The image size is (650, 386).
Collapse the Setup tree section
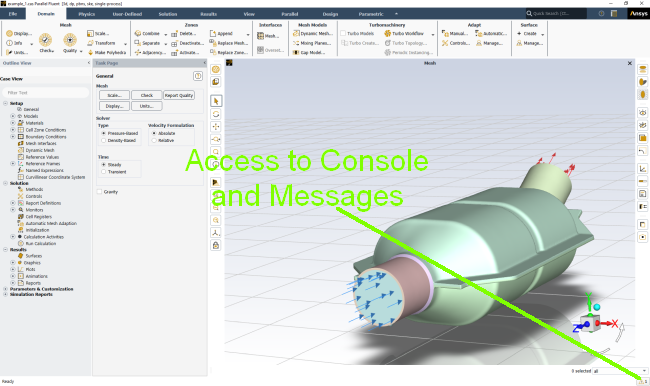coord(5,103)
